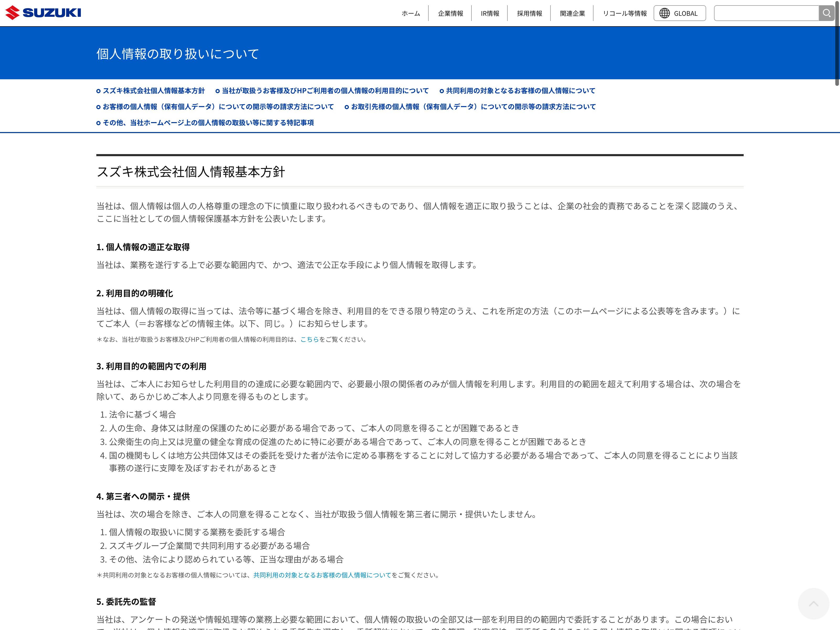Jump to 当社が取扱うお客様及びHPご利用者 anchor link
The height and width of the screenshot is (630, 840).
(325, 91)
